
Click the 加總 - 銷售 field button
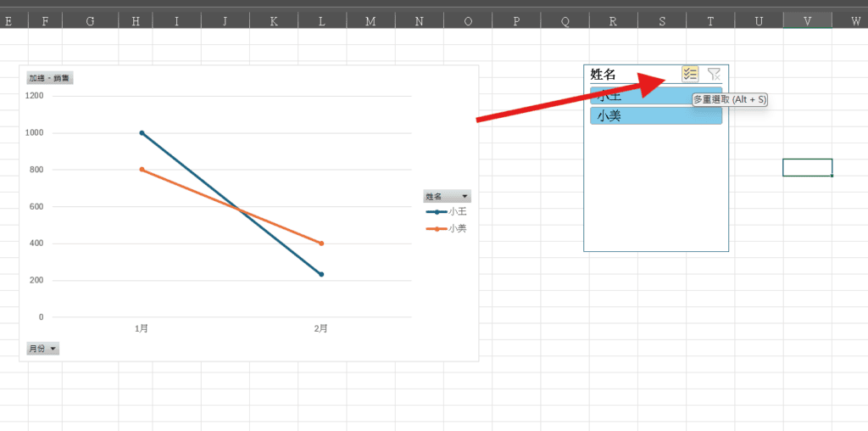coord(49,78)
